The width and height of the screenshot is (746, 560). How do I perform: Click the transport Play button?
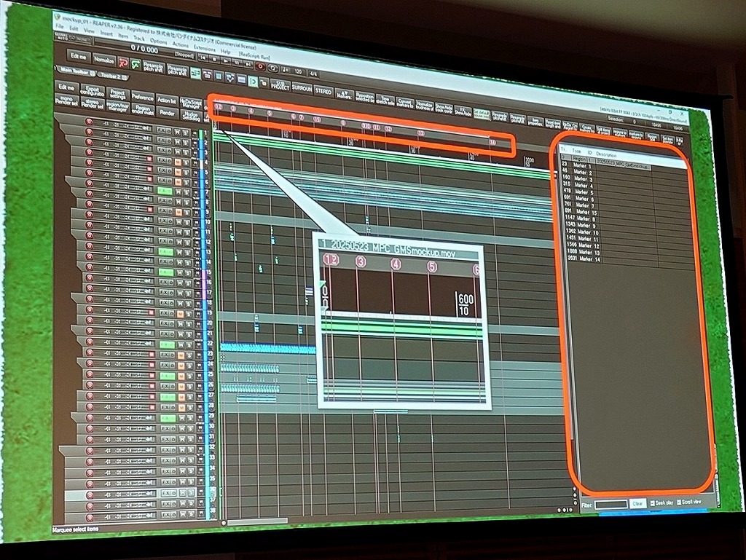225,63
